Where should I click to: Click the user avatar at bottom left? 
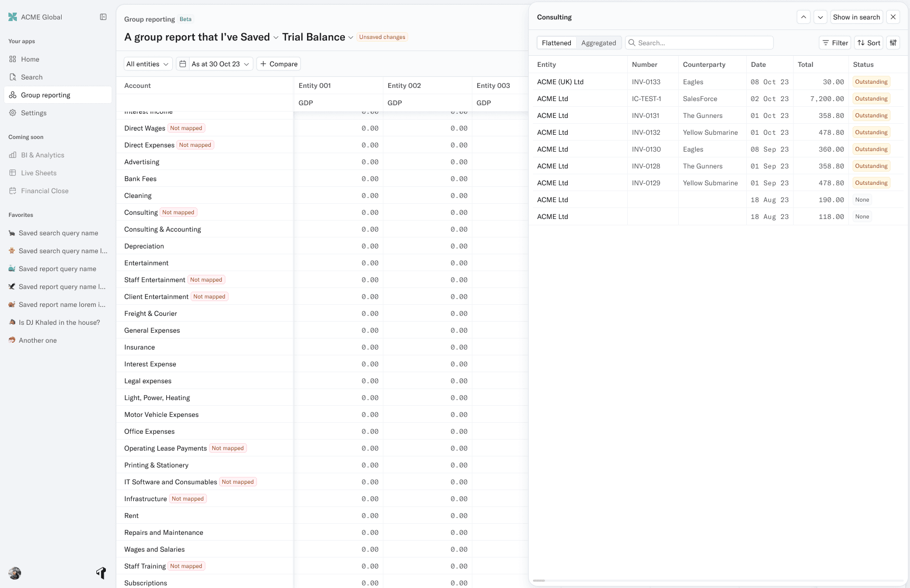coord(15,573)
